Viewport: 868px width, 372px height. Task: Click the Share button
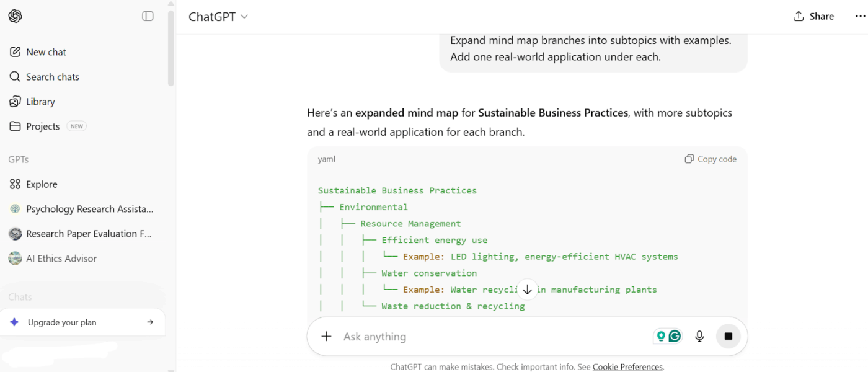813,17
